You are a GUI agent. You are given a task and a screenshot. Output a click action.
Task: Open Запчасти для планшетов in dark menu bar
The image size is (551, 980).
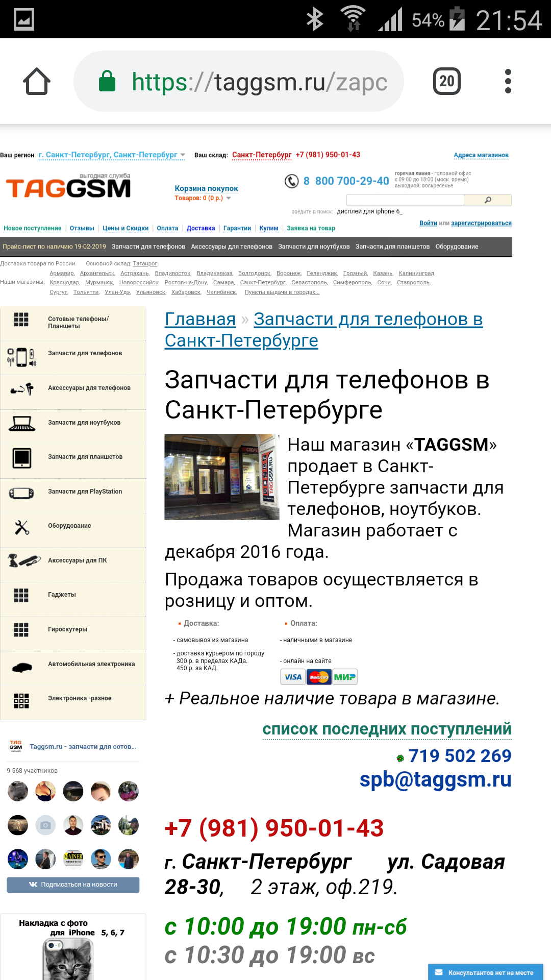click(x=392, y=247)
